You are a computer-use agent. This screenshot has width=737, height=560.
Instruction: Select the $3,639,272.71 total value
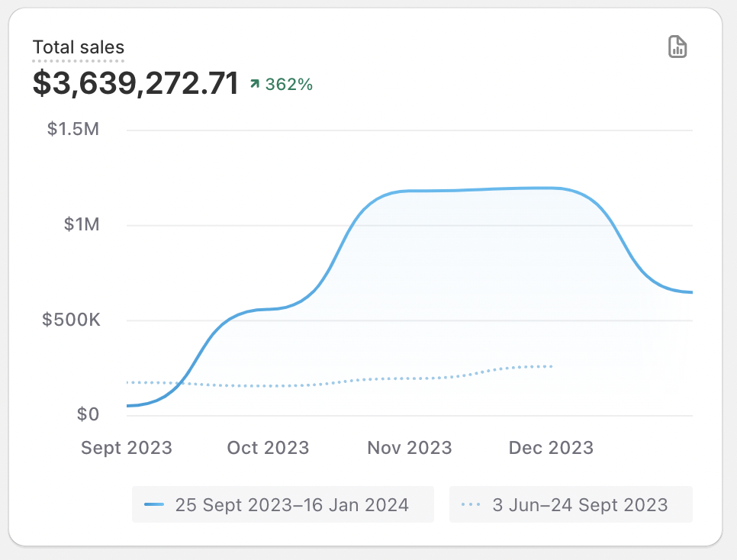pos(135,83)
